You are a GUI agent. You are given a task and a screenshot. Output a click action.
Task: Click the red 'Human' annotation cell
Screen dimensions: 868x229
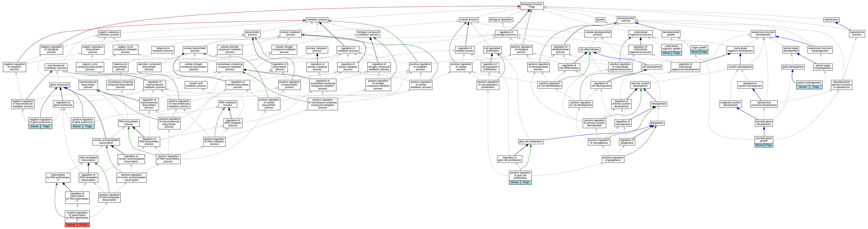coord(71,225)
